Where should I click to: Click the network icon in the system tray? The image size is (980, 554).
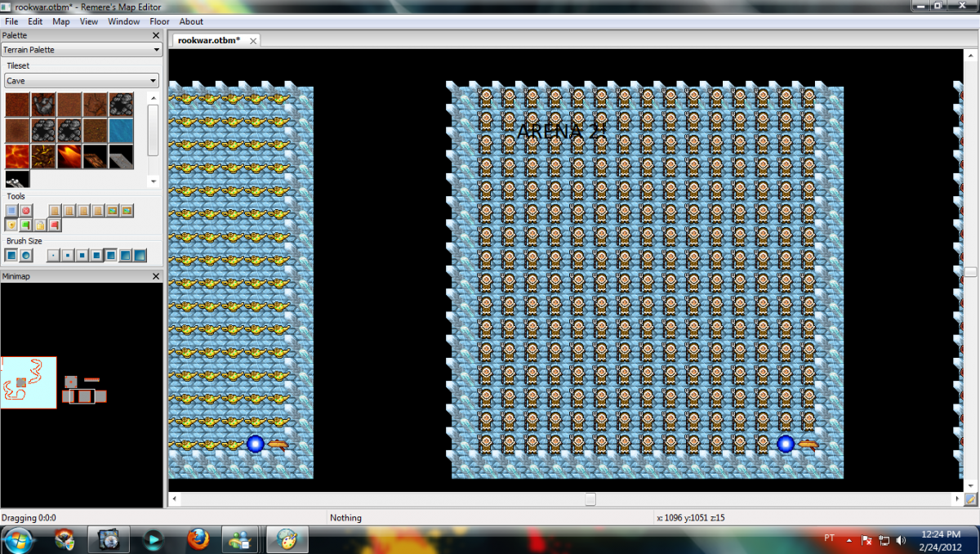tap(884, 540)
